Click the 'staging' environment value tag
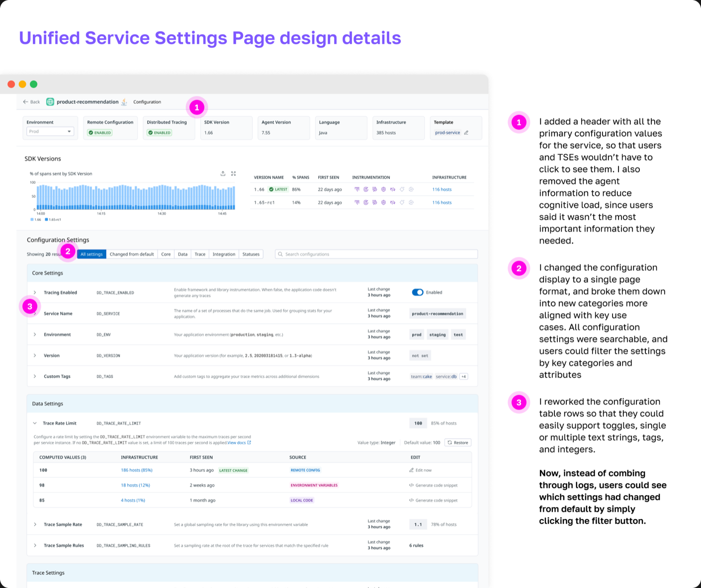The width and height of the screenshot is (701, 588). point(438,335)
